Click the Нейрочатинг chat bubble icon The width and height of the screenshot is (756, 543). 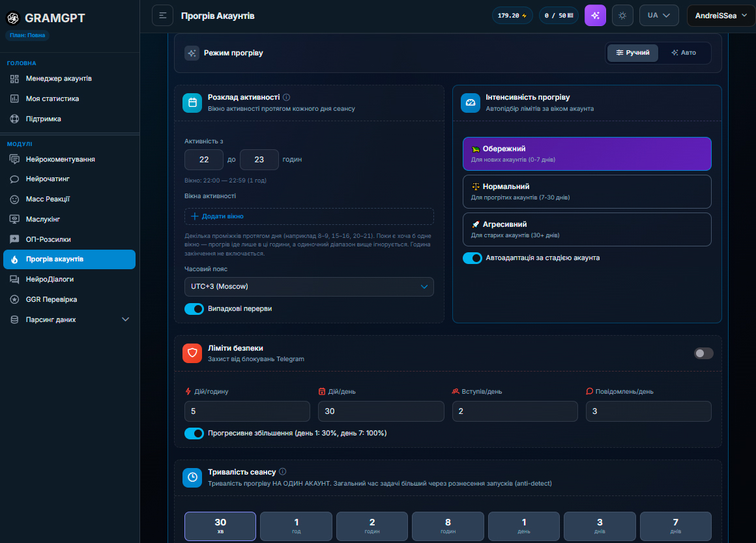[x=14, y=179]
